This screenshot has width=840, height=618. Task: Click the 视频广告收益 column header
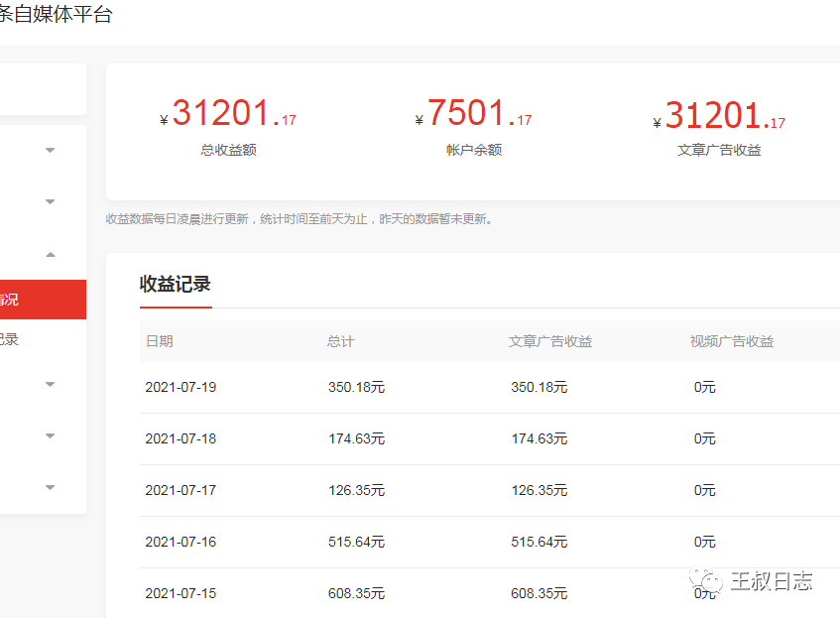click(732, 341)
